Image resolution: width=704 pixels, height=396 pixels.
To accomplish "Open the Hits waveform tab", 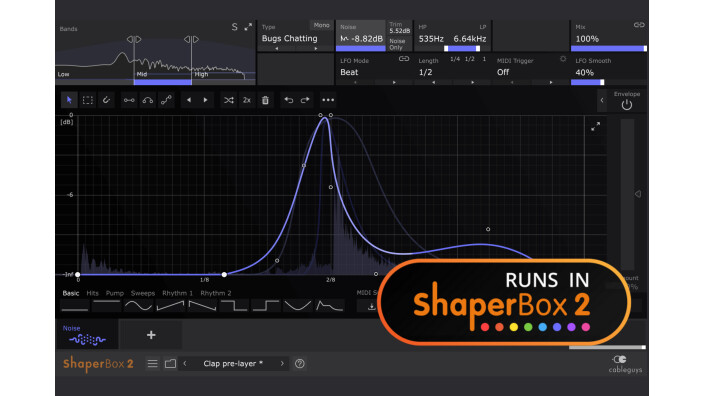I will (92, 293).
